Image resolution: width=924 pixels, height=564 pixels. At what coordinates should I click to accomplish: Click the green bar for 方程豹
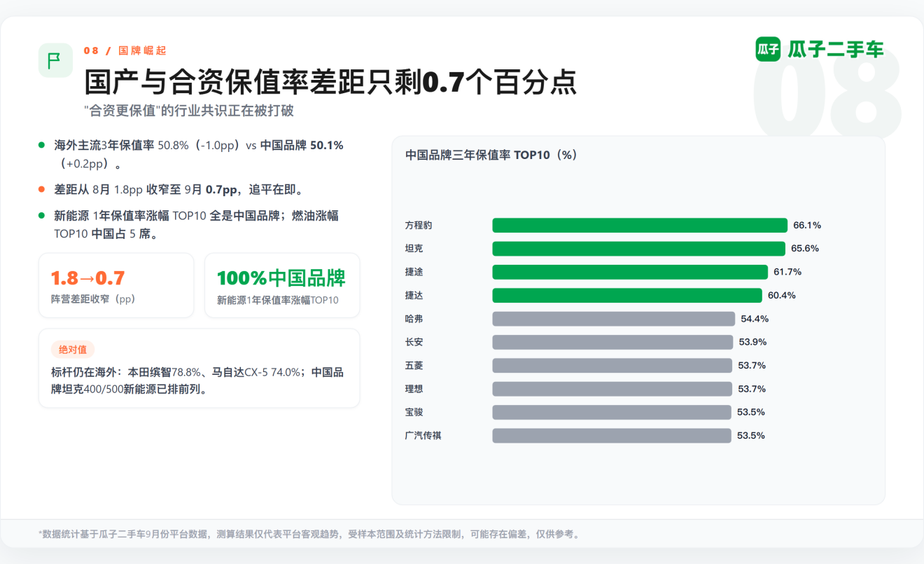click(640, 226)
